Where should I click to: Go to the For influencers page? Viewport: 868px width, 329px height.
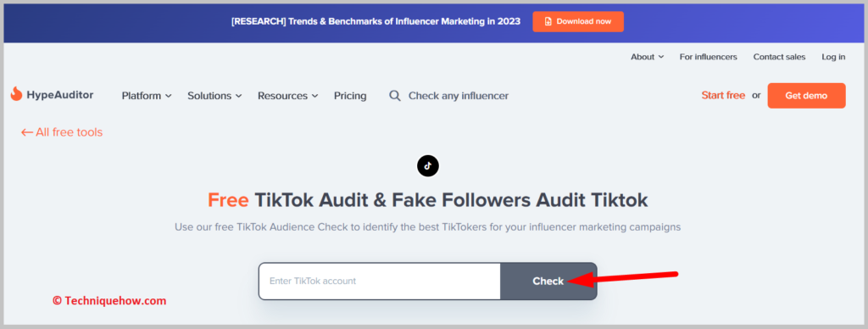[x=708, y=57]
